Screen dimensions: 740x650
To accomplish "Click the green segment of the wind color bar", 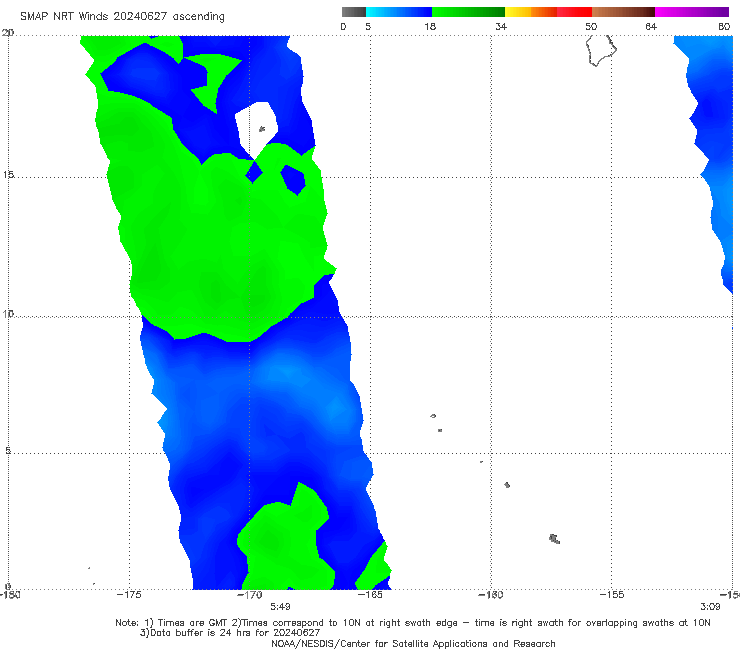I will [468, 12].
